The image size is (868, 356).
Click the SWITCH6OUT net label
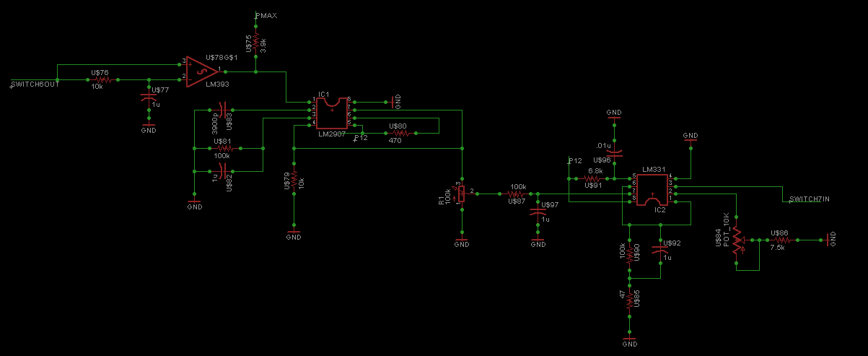tap(35, 84)
